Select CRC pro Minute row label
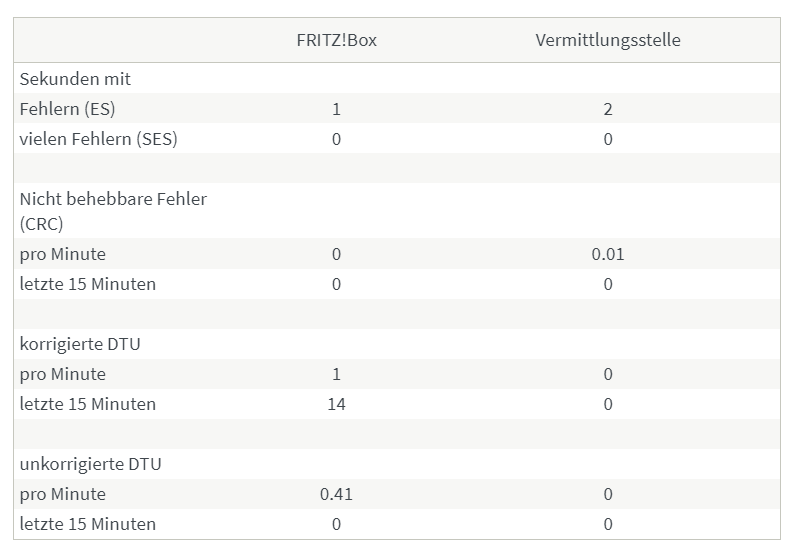 pyautogui.click(x=63, y=254)
